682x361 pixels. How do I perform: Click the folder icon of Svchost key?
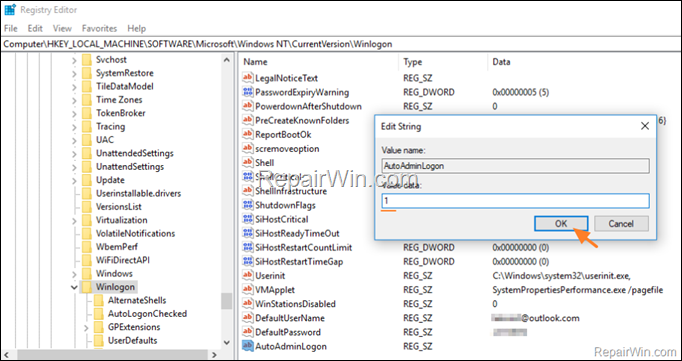pos(87,60)
